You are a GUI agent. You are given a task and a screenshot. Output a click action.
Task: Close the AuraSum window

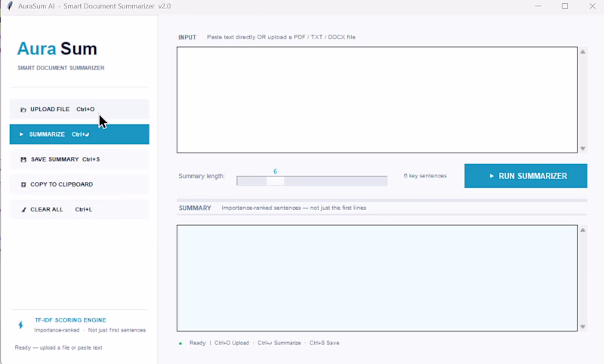point(593,6)
